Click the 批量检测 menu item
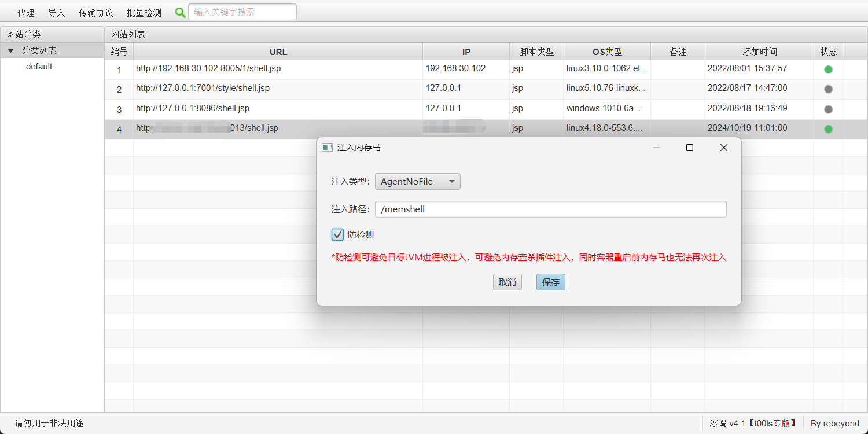Image resolution: width=868 pixels, height=434 pixels. click(144, 13)
